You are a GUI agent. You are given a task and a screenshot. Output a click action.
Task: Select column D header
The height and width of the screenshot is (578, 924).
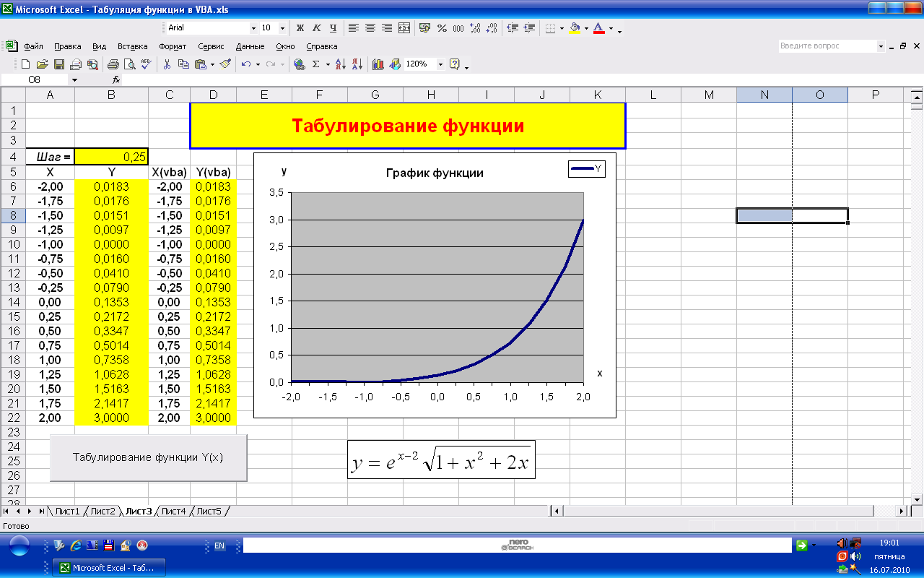[213, 95]
